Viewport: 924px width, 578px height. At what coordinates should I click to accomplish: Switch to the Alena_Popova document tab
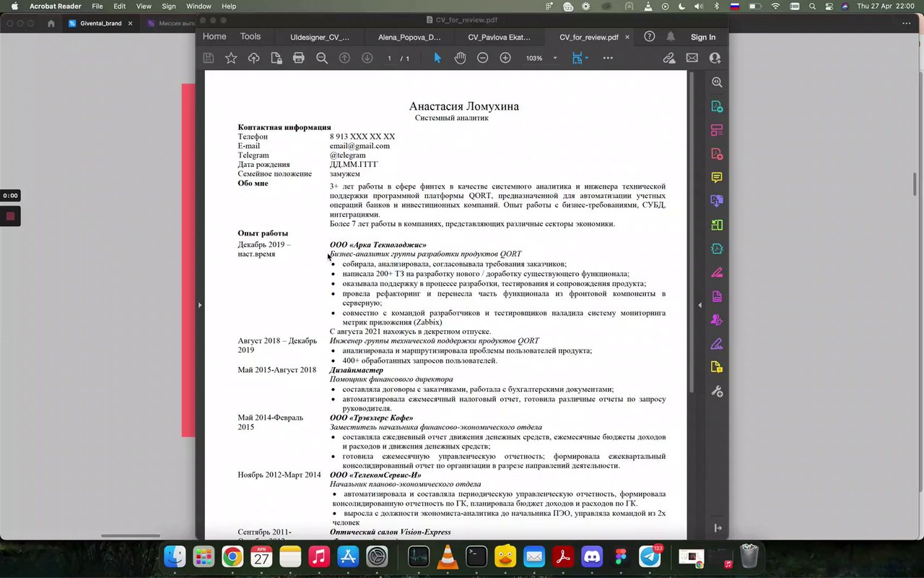click(409, 37)
